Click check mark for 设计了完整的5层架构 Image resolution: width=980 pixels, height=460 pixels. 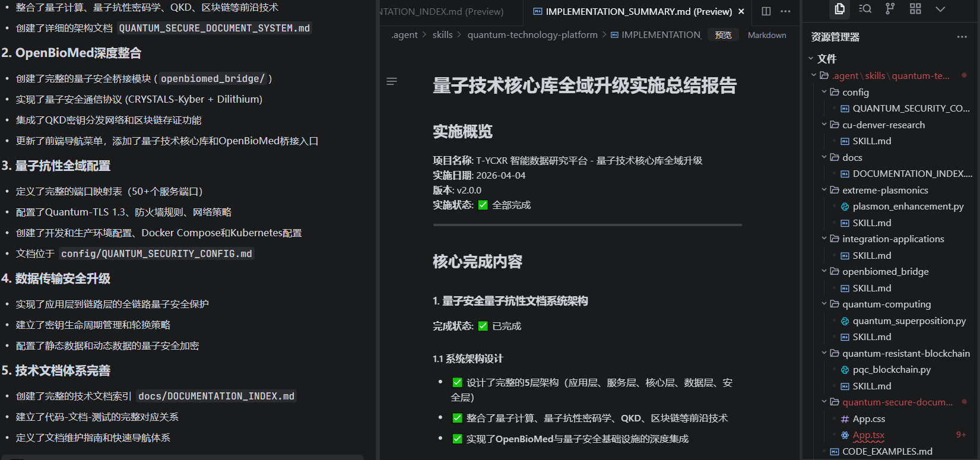(x=457, y=383)
